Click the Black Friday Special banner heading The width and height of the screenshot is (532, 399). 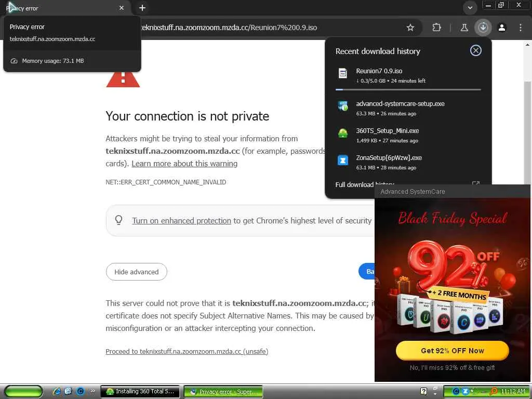coord(453,218)
